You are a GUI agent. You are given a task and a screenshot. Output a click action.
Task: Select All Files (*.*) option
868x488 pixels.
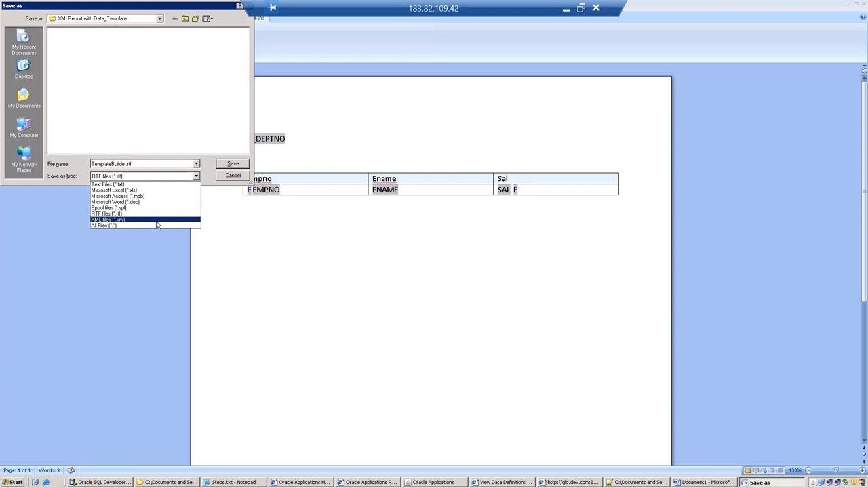coord(145,226)
